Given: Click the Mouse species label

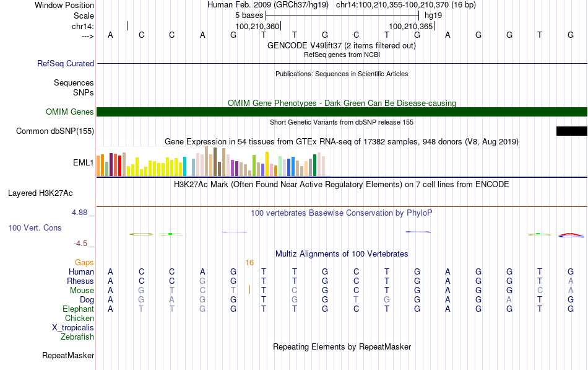Looking at the screenshot, I should (82, 291).
